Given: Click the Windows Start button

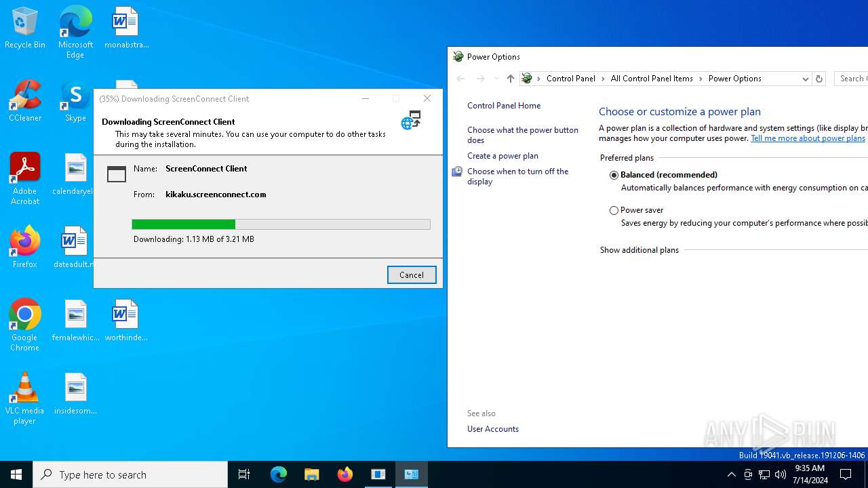Looking at the screenshot, I should click(x=16, y=474).
